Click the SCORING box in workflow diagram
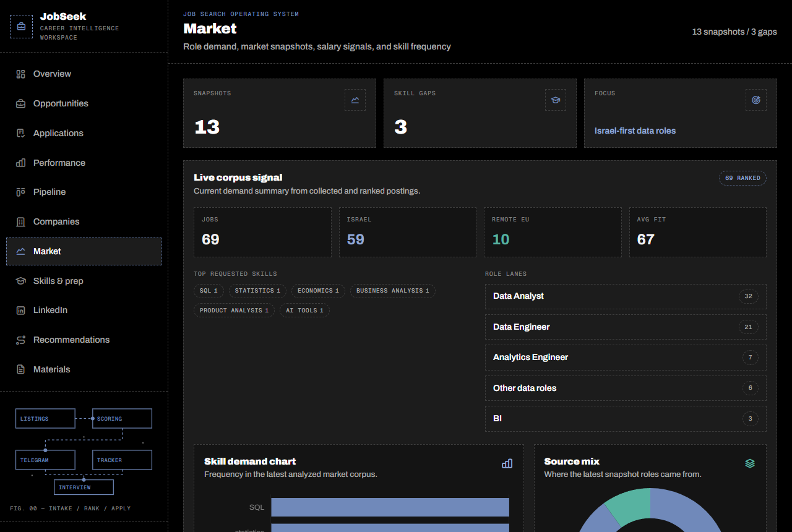The width and height of the screenshot is (792, 532). [122, 419]
